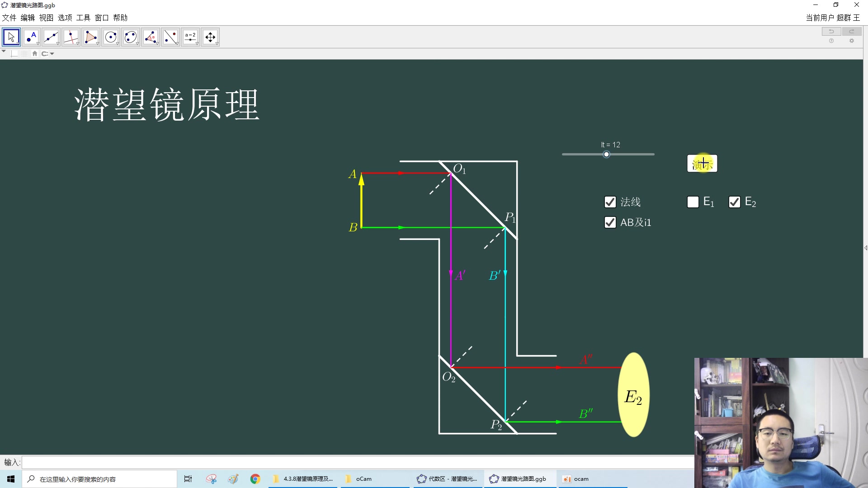Select the Circle with center tool
868x488 pixels.
click(x=111, y=37)
